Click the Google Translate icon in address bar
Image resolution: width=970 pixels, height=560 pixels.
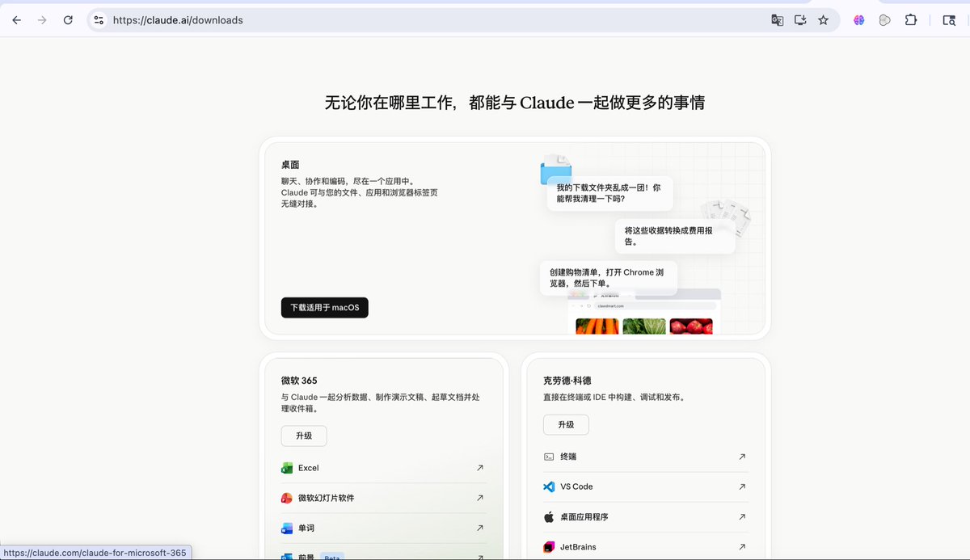coord(778,20)
